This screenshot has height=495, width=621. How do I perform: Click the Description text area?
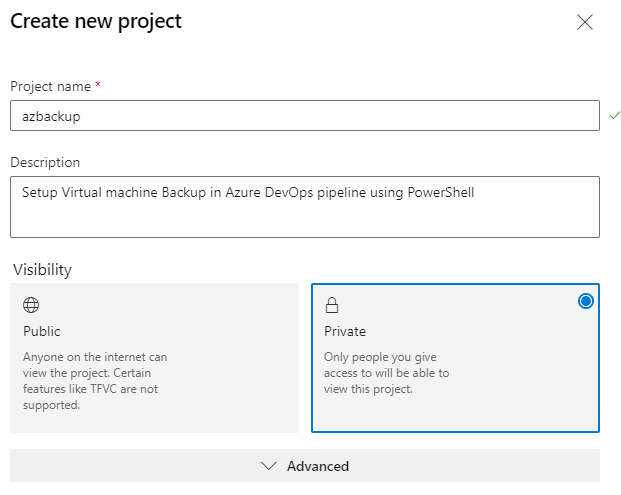(x=305, y=207)
